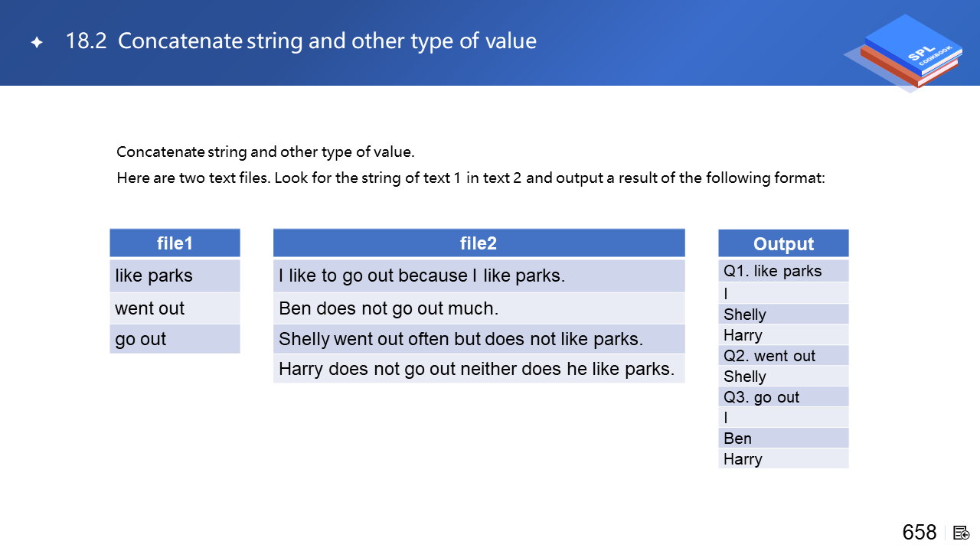Click the back-to-contents icon near 658
The image size is (980, 551).
(x=962, y=533)
